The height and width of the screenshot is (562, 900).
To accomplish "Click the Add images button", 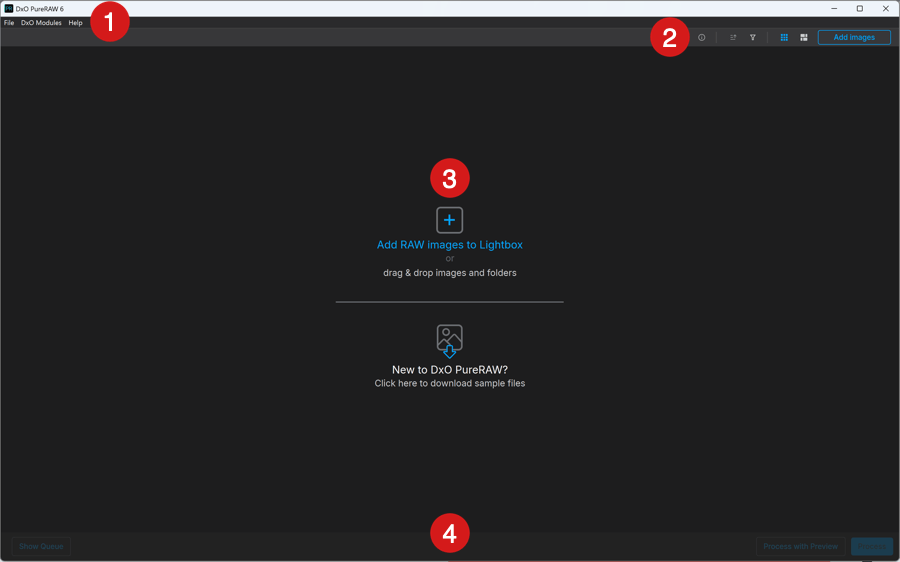I will (854, 37).
